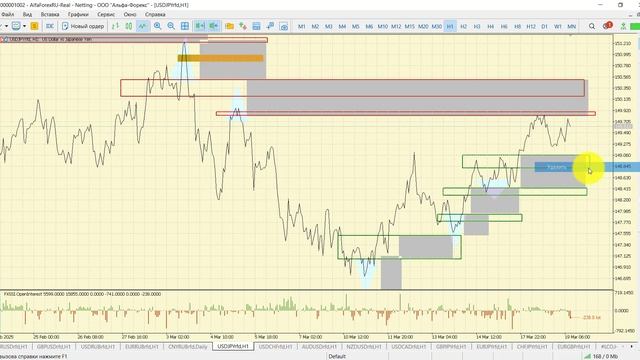The height and width of the screenshot is (360, 640).
Task: Switch to USDJPYrfd,H1 chart tab
Action: click(233, 346)
